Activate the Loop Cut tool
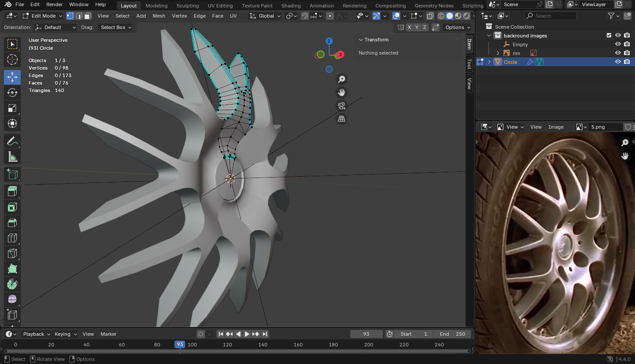635x364 pixels. pyautogui.click(x=12, y=238)
